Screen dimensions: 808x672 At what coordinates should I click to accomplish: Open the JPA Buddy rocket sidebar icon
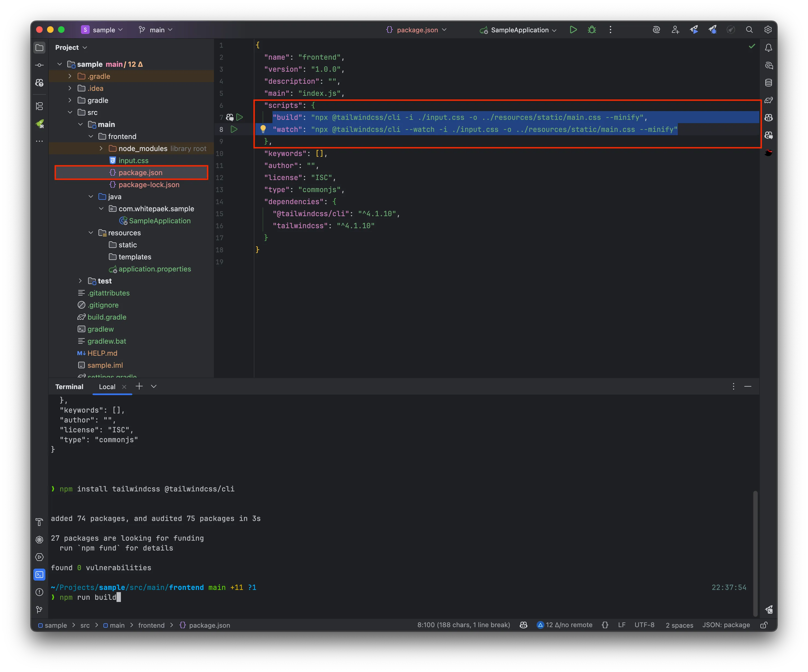coord(40,124)
